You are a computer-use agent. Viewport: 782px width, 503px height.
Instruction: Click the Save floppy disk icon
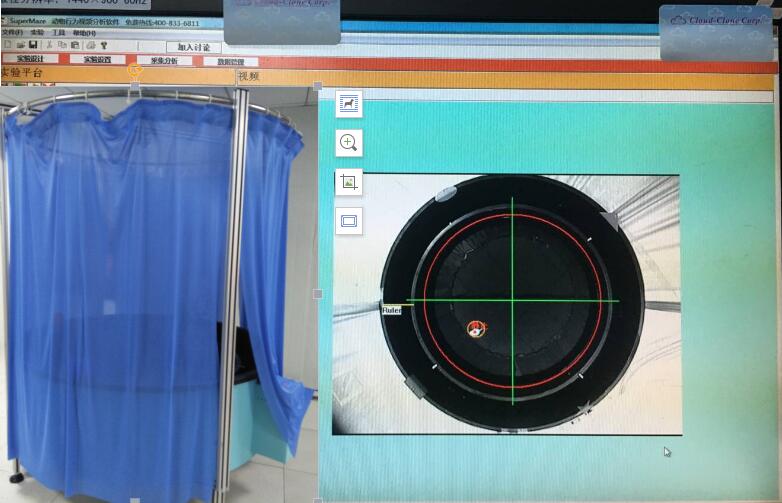tap(33, 45)
